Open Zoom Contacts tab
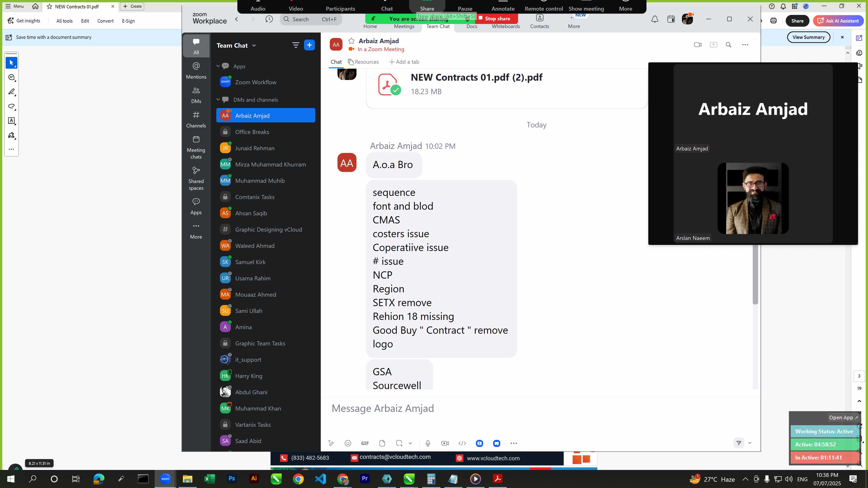 tap(540, 21)
